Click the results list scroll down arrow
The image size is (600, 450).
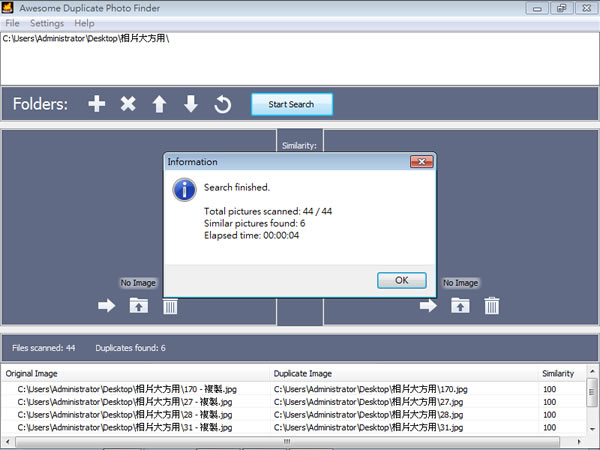[592, 429]
